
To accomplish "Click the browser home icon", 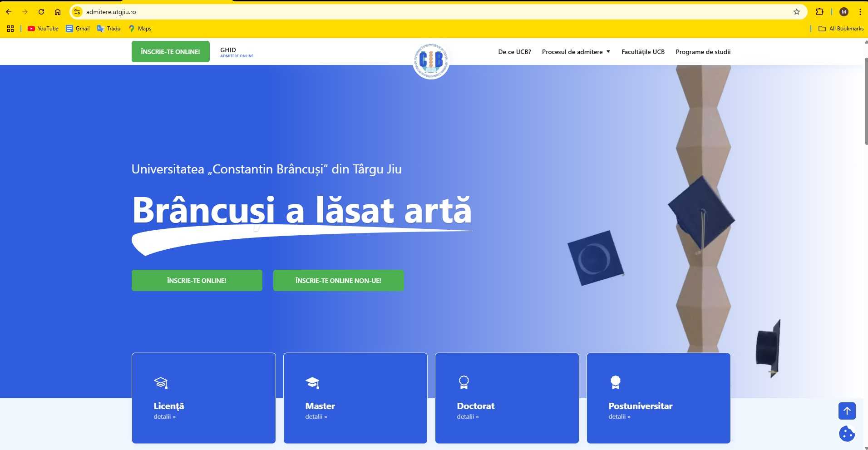I will (x=58, y=12).
